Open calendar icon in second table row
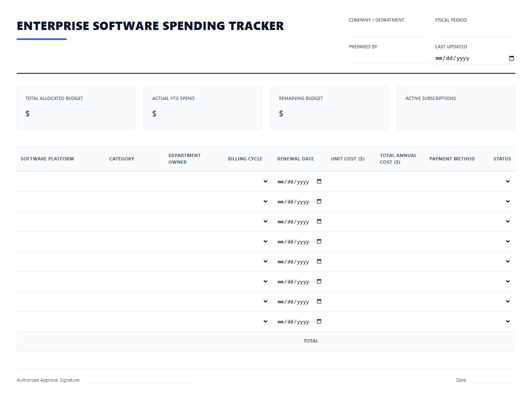This screenshot has height=400, width=532. [319, 202]
